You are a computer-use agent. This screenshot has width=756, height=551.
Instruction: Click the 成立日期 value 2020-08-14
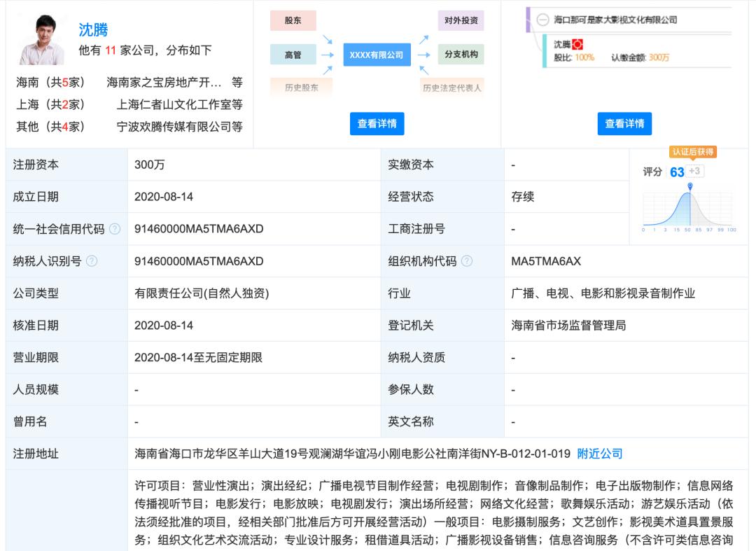point(163,197)
